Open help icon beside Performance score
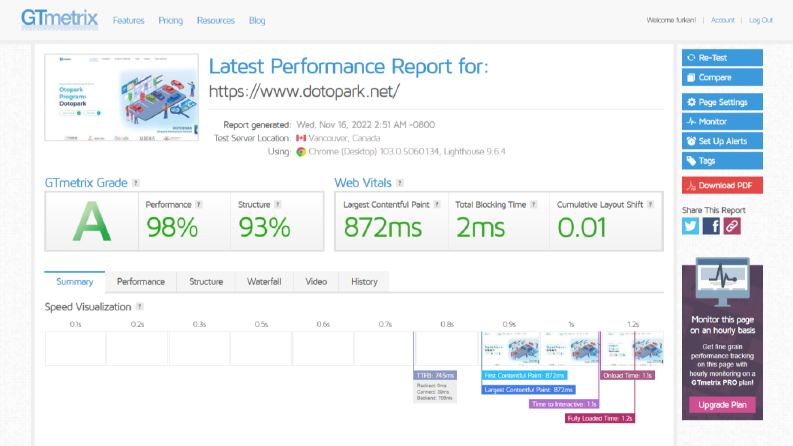This screenshot has height=446, width=793. [x=199, y=204]
